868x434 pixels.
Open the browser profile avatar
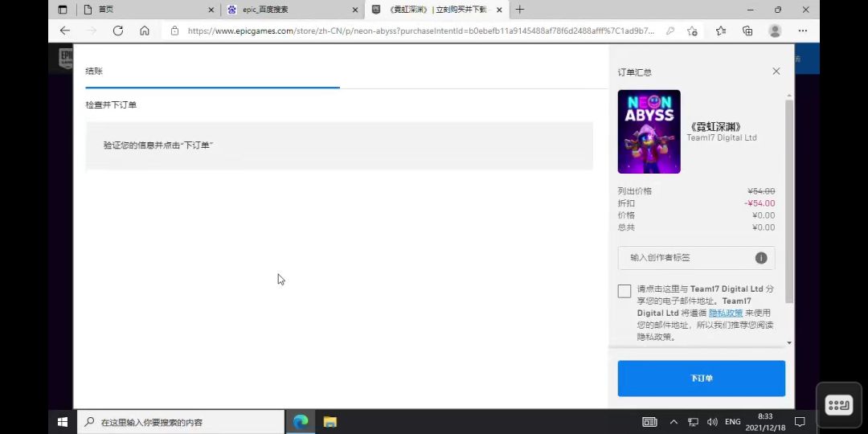775,31
